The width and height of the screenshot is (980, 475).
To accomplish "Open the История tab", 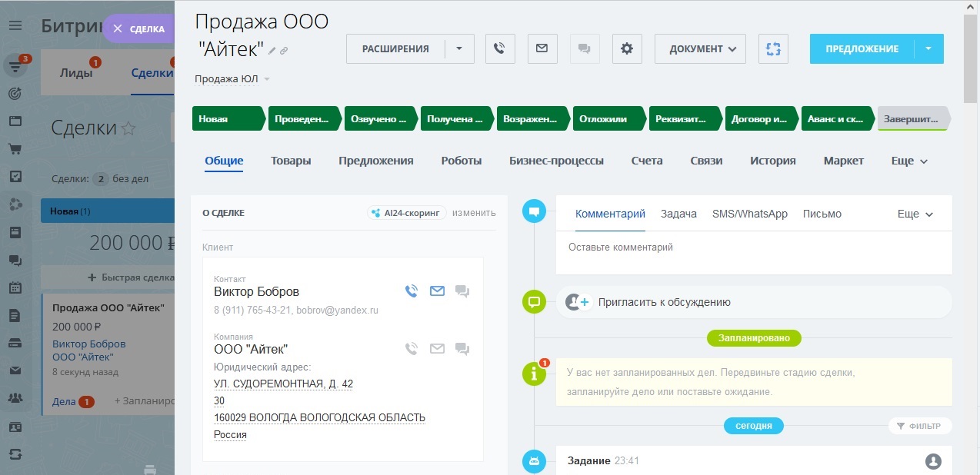I will point(772,161).
